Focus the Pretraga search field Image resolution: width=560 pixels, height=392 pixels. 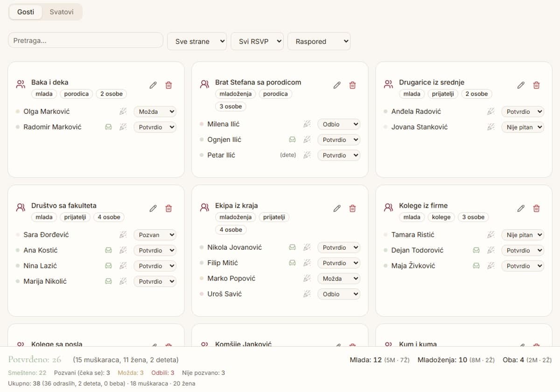point(85,41)
